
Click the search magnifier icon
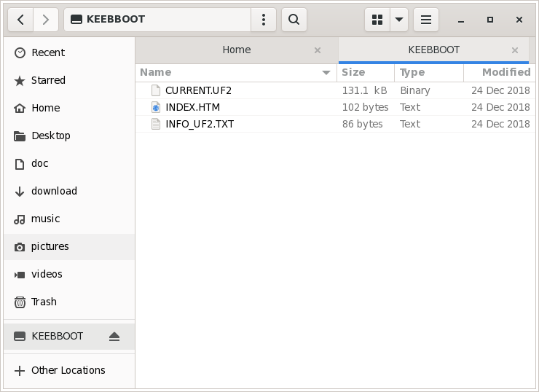click(x=294, y=20)
